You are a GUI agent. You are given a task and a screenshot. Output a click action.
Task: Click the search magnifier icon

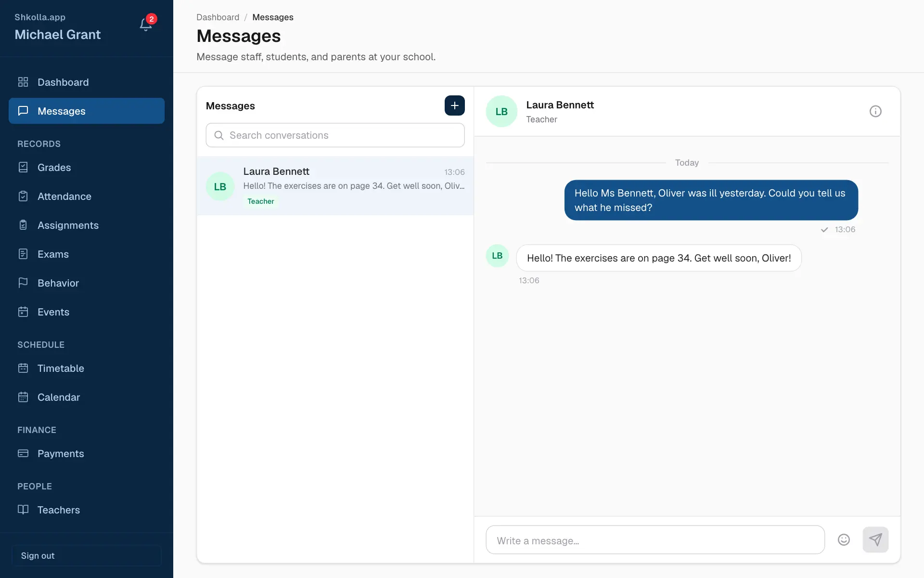(x=219, y=135)
